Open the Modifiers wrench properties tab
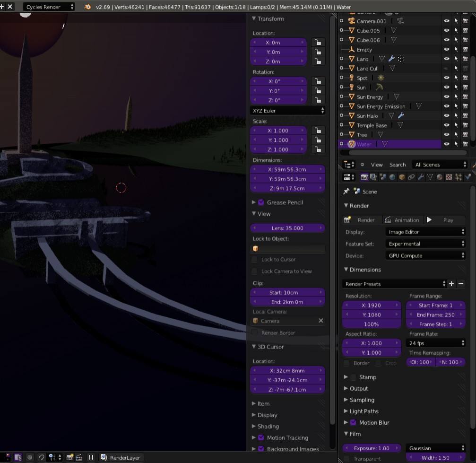The width and height of the screenshot is (476, 463). point(421,177)
